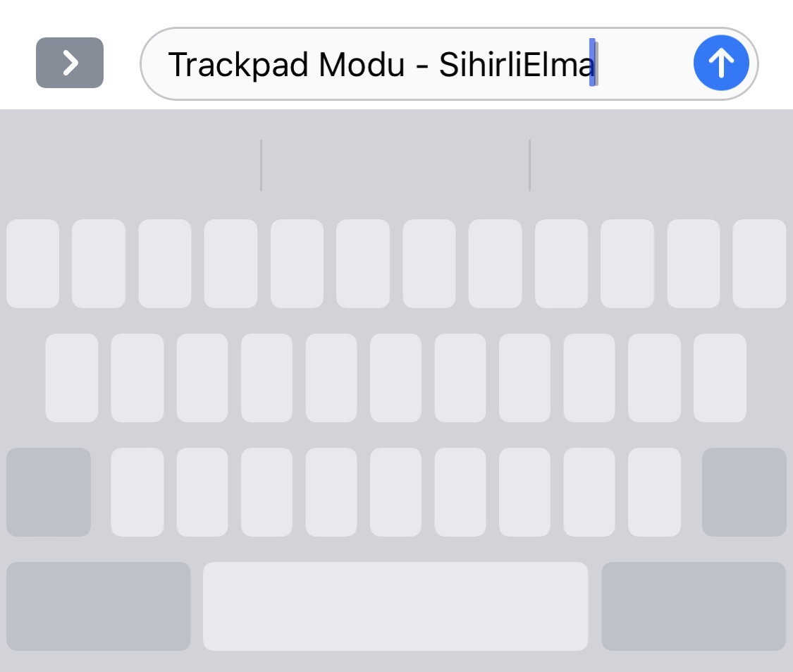Tap the blue send arrow button
Viewport: 793px width, 672px height.
[x=720, y=63]
